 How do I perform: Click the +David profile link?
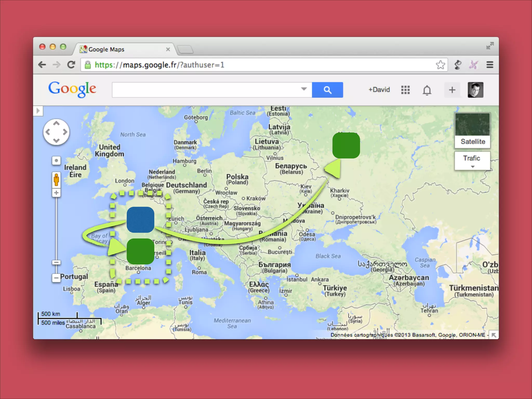coord(379,90)
